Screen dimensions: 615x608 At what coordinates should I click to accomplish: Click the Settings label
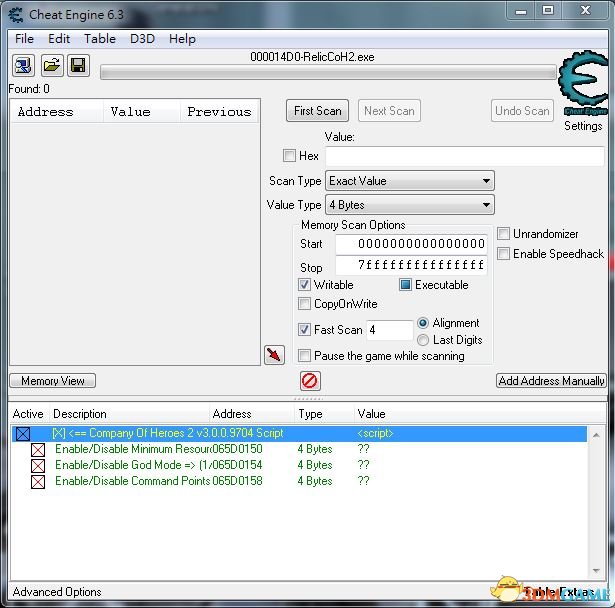[583, 126]
